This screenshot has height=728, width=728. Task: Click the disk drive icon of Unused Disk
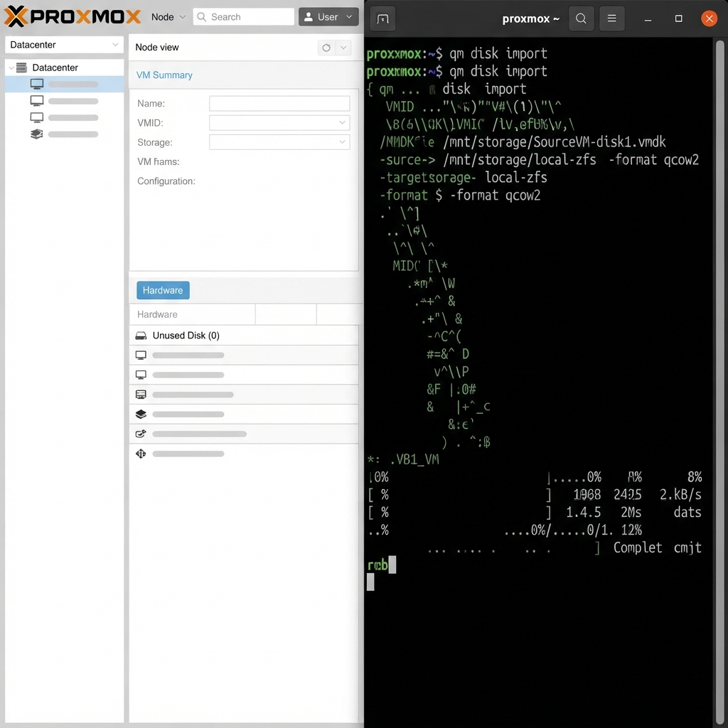(x=141, y=336)
